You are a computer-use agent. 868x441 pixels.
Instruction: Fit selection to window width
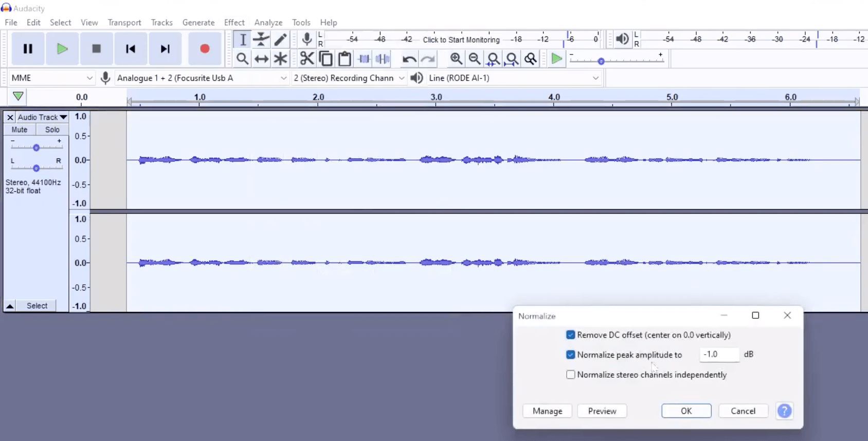pyautogui.click(x=493, y=59)
